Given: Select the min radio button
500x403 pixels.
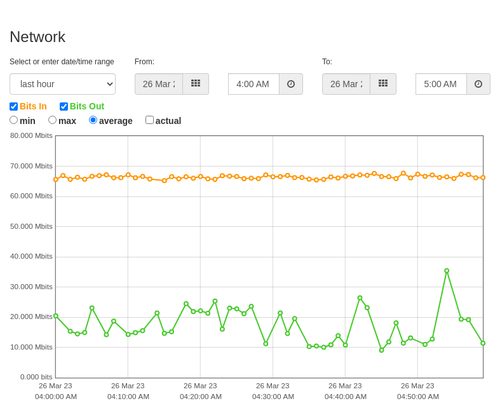Looking at the screenshot, I should (x=14, y=120).
